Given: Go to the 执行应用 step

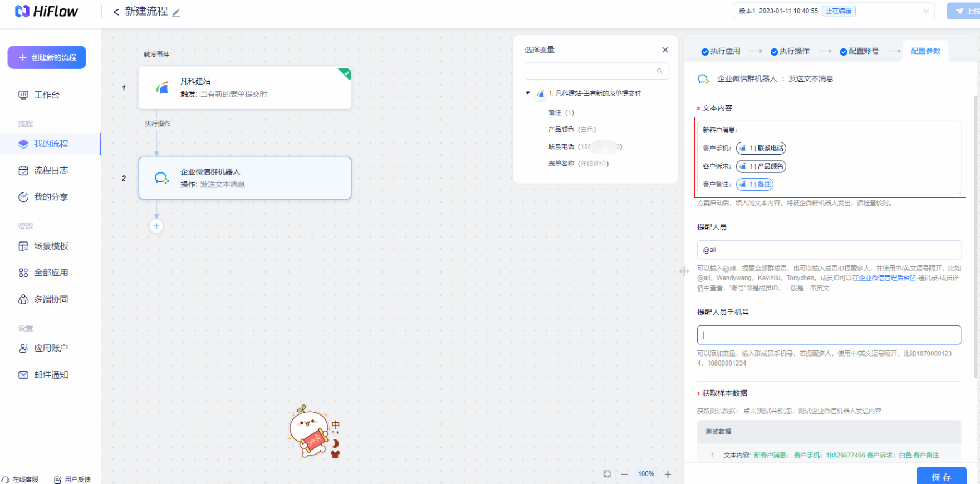Looking at the screenshot, I should click(x=721, y=51).
